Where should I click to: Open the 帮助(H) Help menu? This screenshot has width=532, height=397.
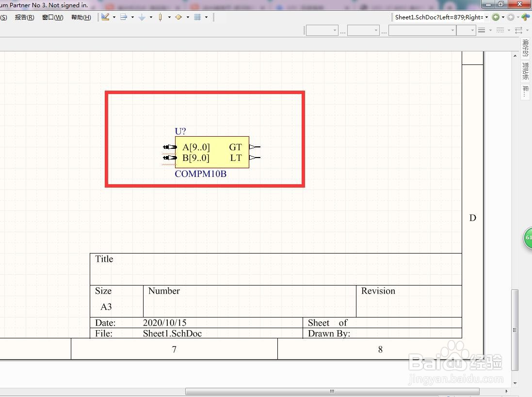81,17
